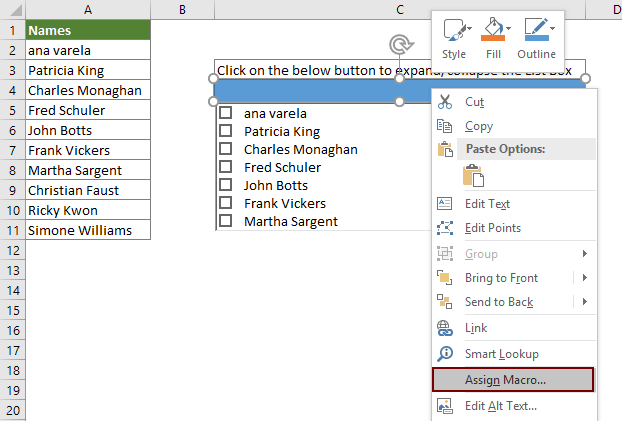Click the paste clipboard icon under Paste Options
This screenshot has width=622, height=421.
point(474,175)
